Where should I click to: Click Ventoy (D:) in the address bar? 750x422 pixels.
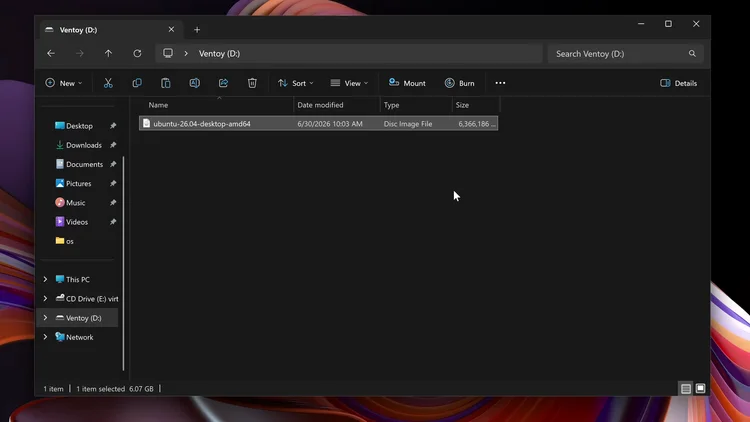pyautogui.click(x=220, y=54)
